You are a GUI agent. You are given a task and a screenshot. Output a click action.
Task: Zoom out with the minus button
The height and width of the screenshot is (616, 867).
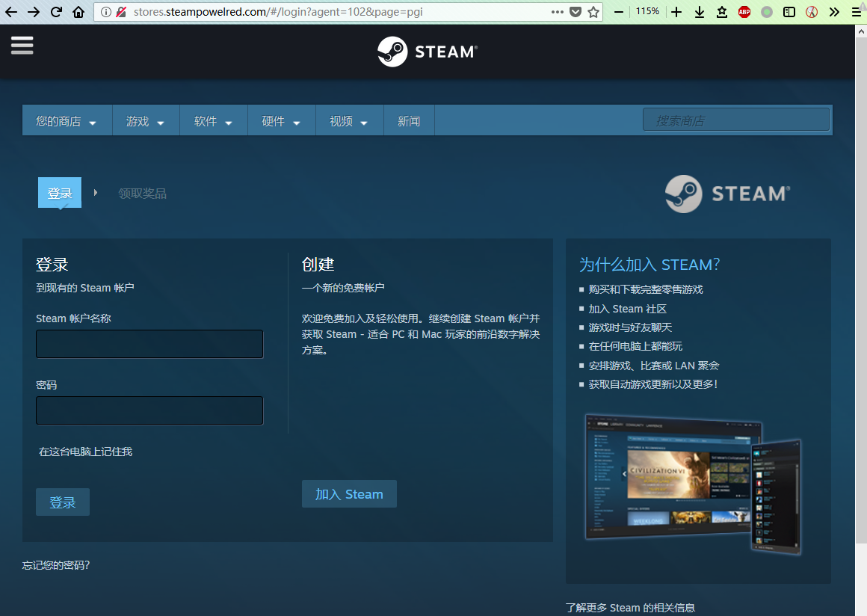[619, 12]
